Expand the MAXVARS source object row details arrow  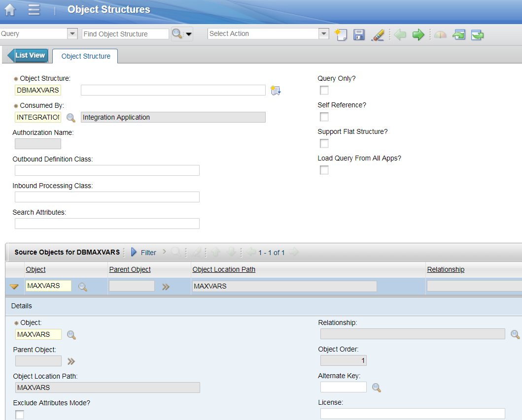click(14, 286)
